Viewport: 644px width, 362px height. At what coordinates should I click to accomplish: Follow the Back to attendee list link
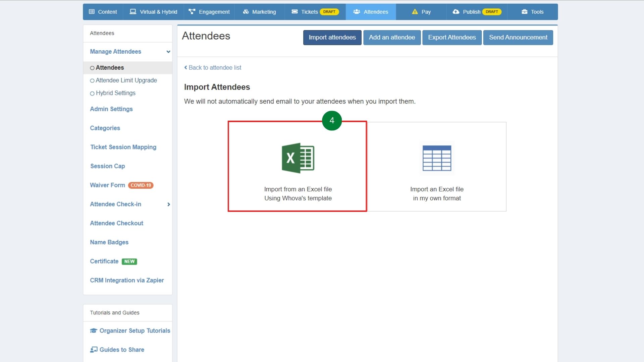[213, 67]
